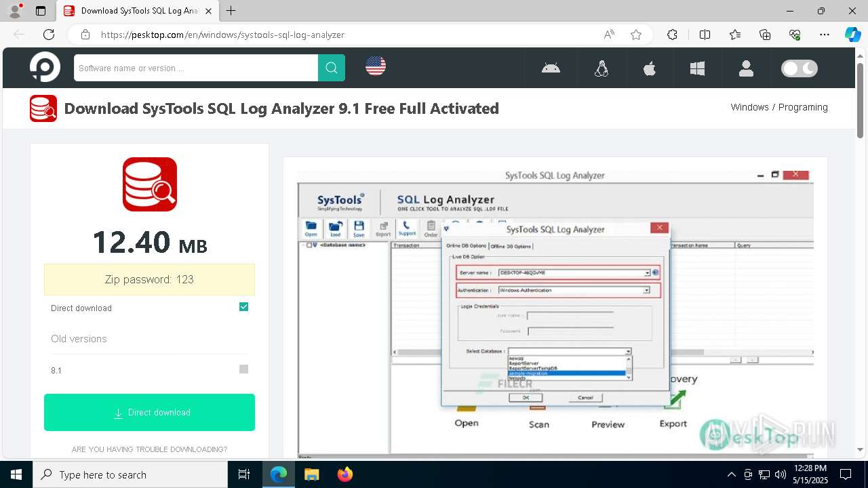Open the taskbar clock and date
Image resolution: width=868 pixels, height=488 pixels.
click(x=810, y=474)
